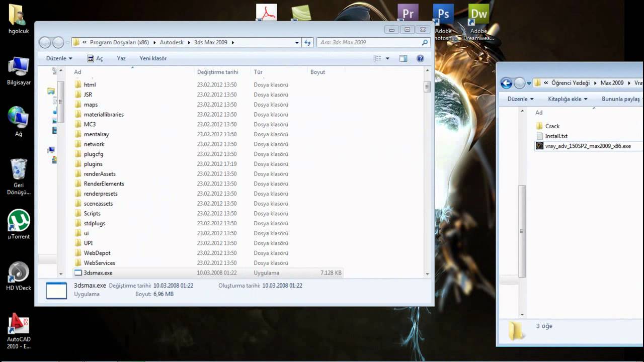Click Program Dosyaları (x86) in the path
This screenshot has height=362, width=644.
tap(119, 43)
